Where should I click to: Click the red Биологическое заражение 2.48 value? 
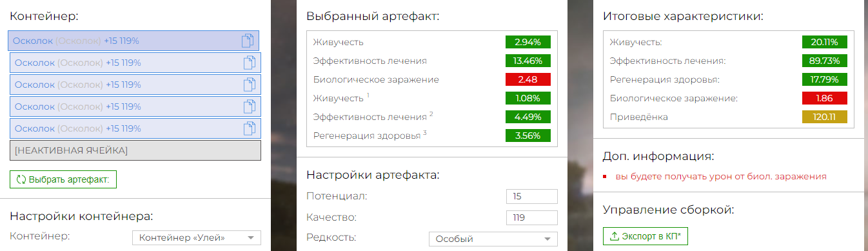tap(528, 79)
